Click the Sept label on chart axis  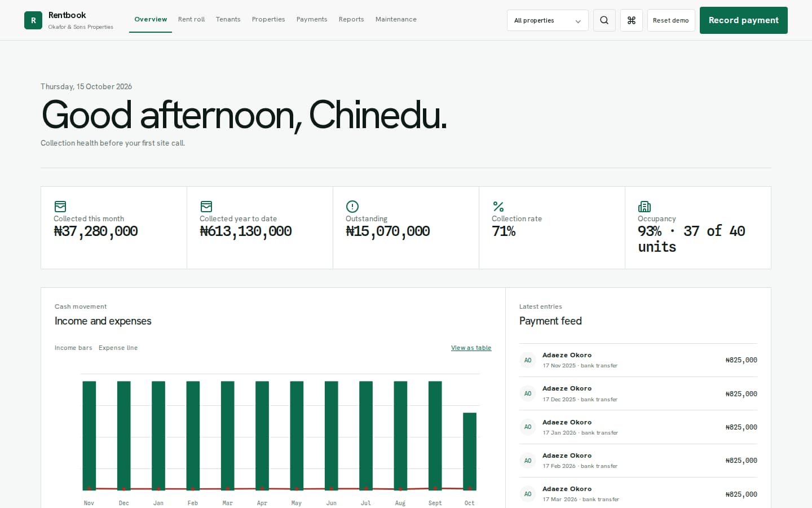(x=435, y=503)
